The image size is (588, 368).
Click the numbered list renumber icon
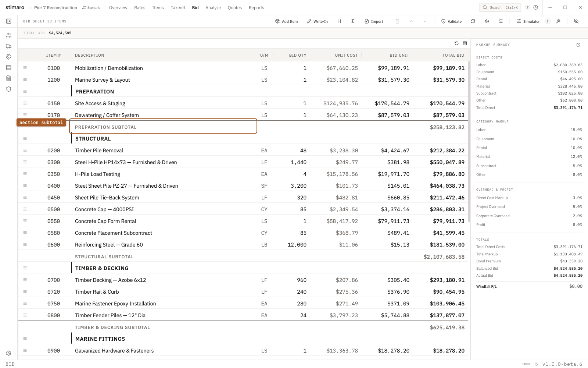click(501, 21)
